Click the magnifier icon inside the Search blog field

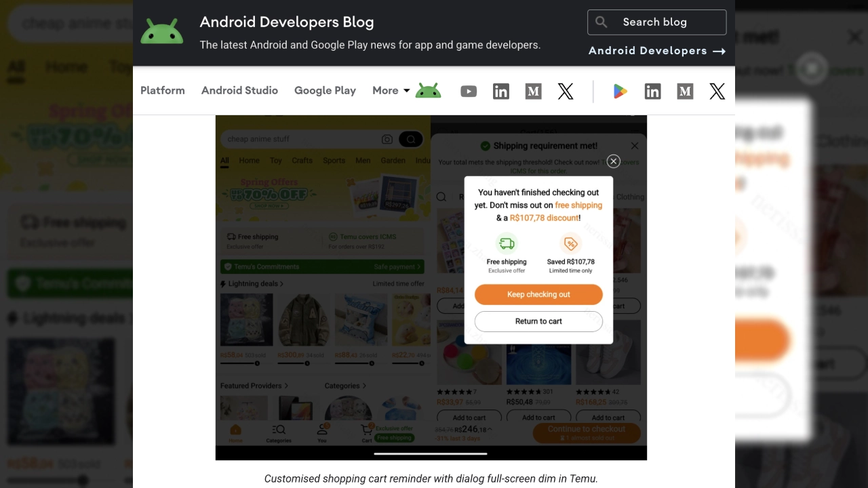coord(601,22)
